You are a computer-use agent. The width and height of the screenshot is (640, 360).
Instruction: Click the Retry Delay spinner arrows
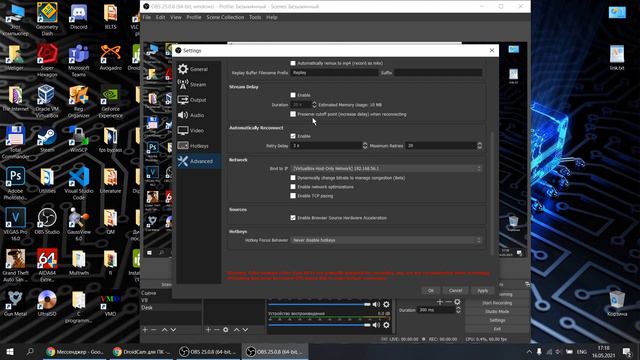365,145
